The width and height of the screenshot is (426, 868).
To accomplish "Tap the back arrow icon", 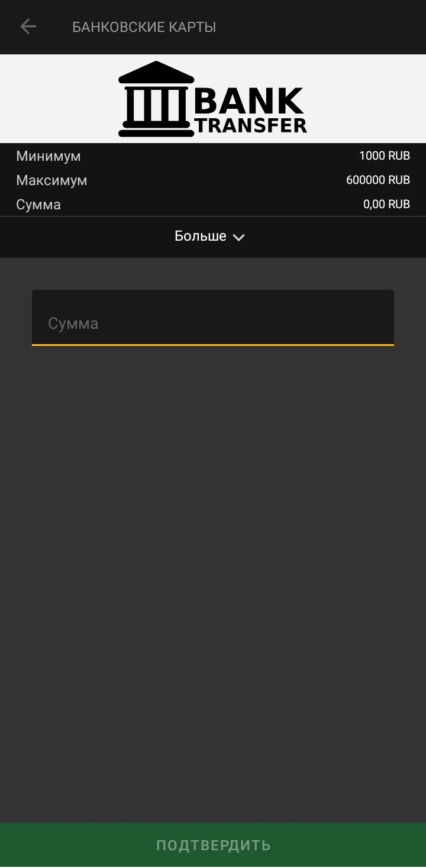I will [x=28, y=27].
